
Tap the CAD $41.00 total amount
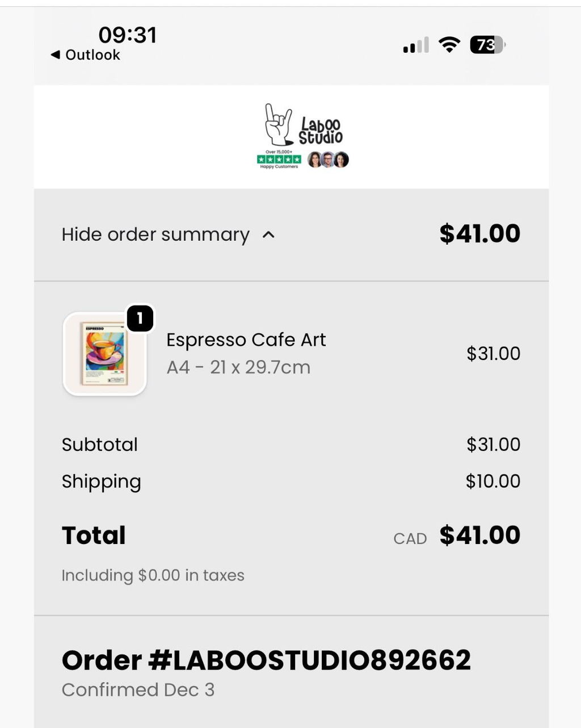[x=457, y=535]
